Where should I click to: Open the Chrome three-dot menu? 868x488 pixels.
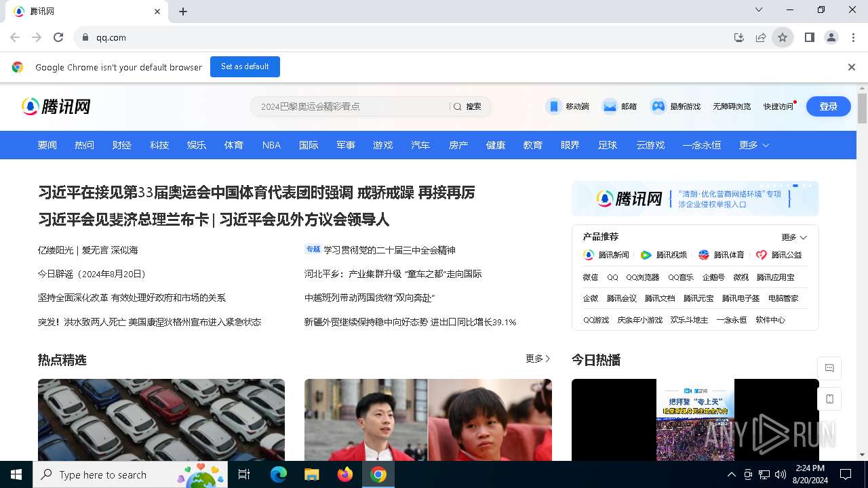(853, 38)
